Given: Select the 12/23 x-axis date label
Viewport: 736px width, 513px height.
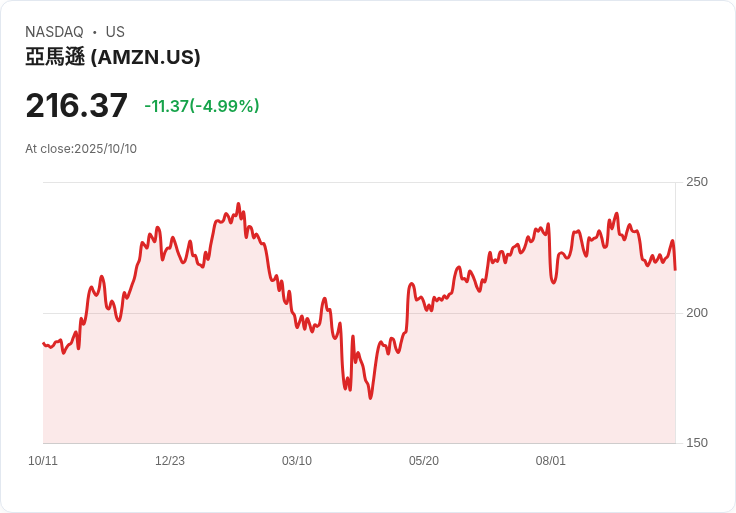Looking at the screenshot, I should [x=170, y=461].
